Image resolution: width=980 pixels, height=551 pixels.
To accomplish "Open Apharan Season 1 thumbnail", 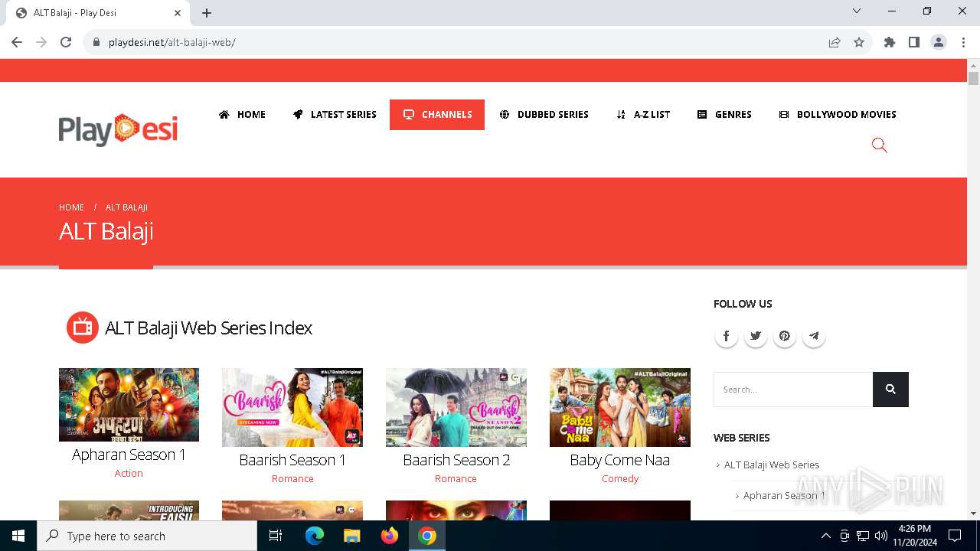I will (x=129, y=405).
